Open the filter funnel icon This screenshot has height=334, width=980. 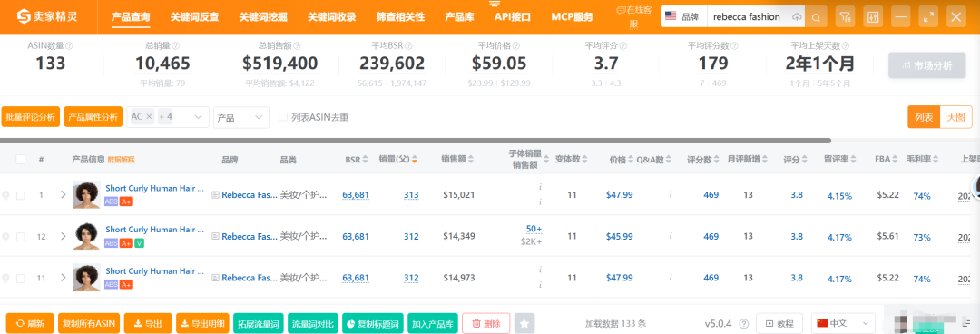(x=845, y=17)
